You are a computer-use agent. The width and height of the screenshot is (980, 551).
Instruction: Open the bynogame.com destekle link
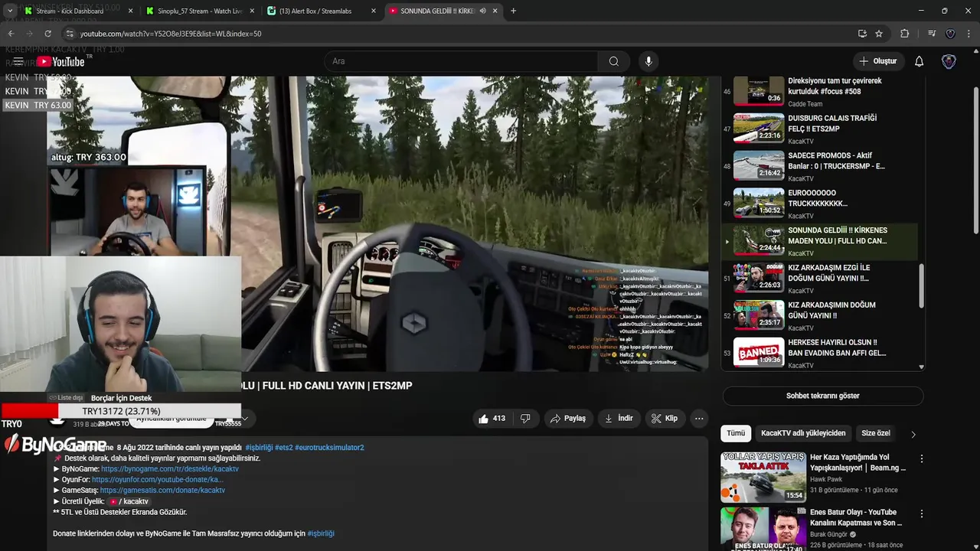click(x=170, y=469)
